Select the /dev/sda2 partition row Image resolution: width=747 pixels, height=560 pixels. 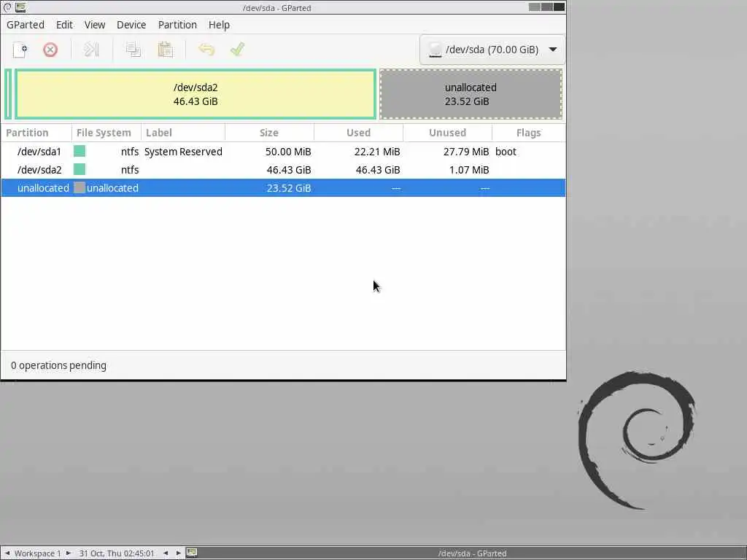(284, 169)
